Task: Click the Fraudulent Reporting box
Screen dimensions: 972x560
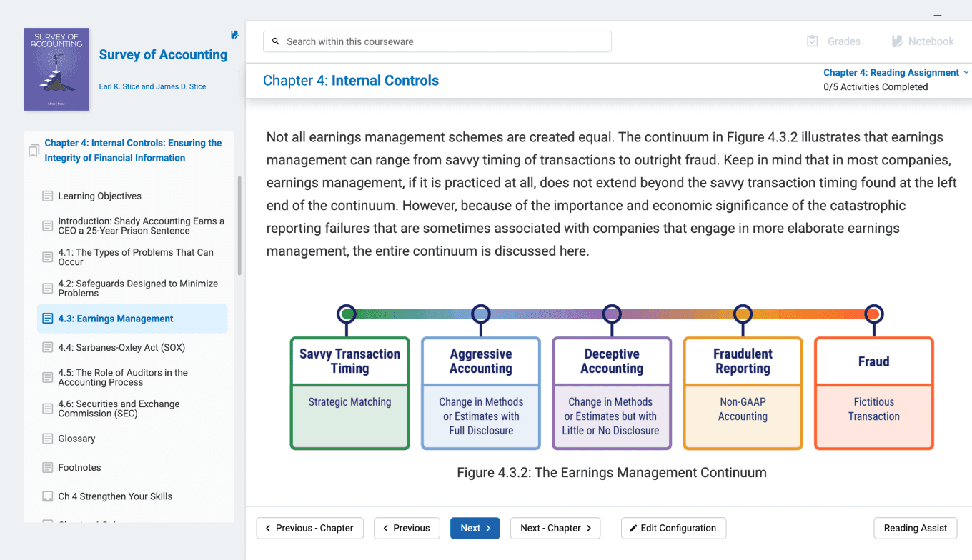Action: coord(743,394)
